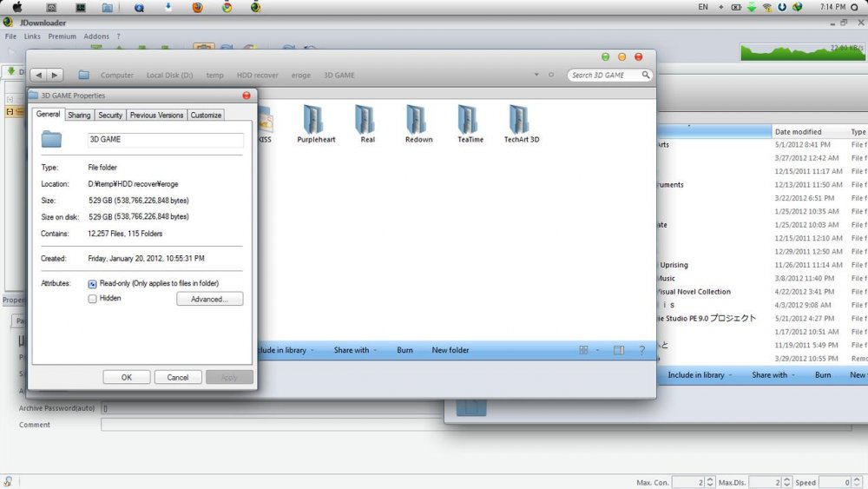
Task: Click the Apple logo in the top bar
Action: (17, 7)
